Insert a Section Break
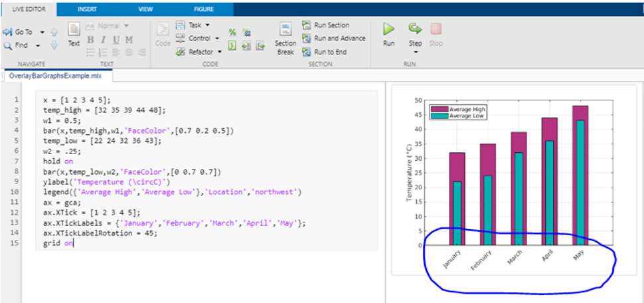The width and height of the screenshot is (644, 303). tap(285, 39)
